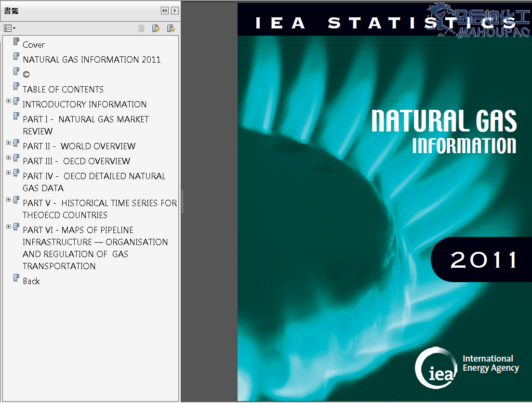The height and width of the screenshot is (403, 532).
Task: Click the bookmark icon beside PART II
Action: coord(16,143)
